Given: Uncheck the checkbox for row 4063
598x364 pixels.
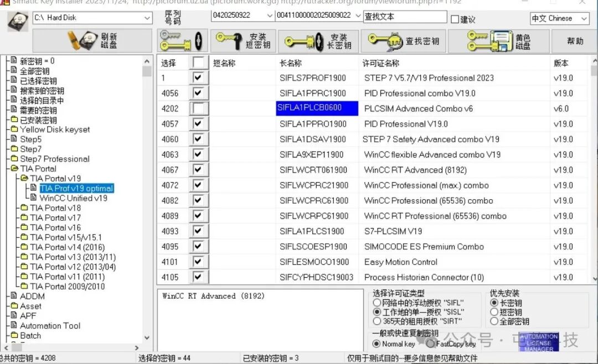Looking at the screenshot, I should tap(198, 154).
